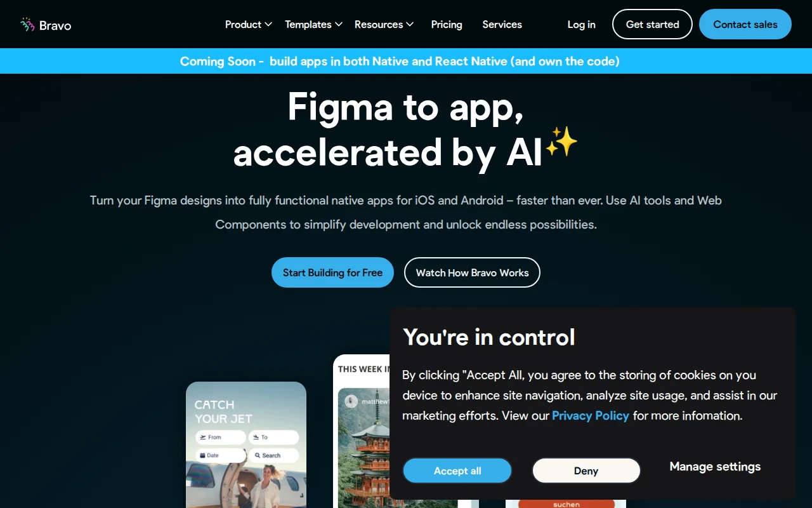
Task: Open Manage settings for cookies
Action: tap(715, 466)
